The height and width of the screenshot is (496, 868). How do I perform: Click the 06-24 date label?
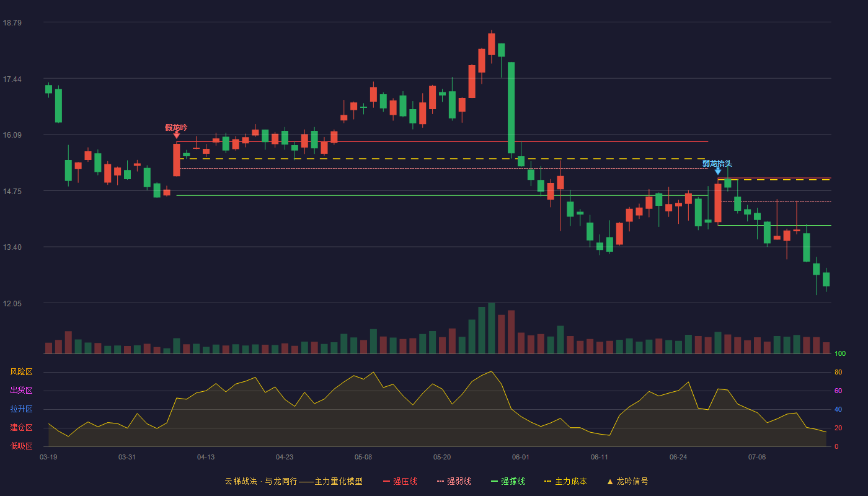pyautogui.click(x=678, y=457)
